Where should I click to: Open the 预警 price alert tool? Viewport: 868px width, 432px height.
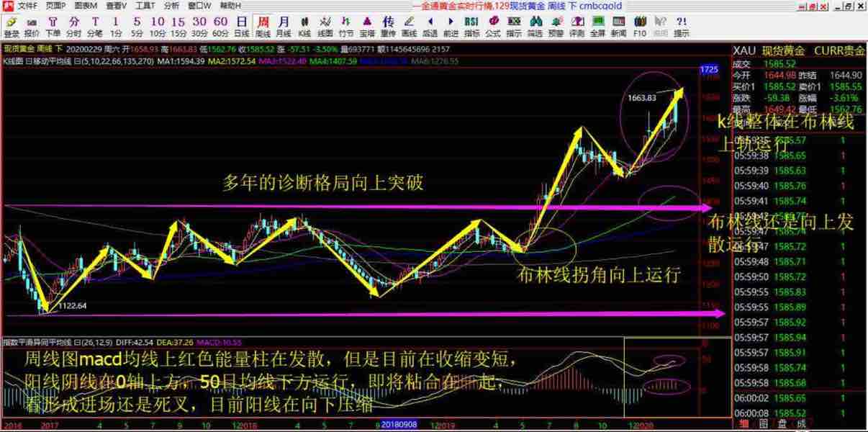pos(556,27)
